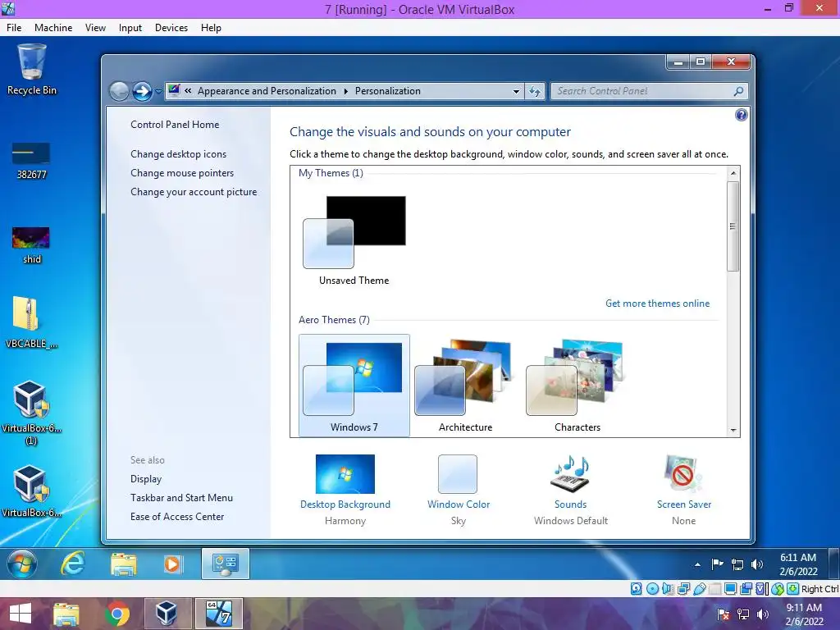Go to Control Panel Home
The height and width of the screenshot is (630, 840).
(175, 125)
